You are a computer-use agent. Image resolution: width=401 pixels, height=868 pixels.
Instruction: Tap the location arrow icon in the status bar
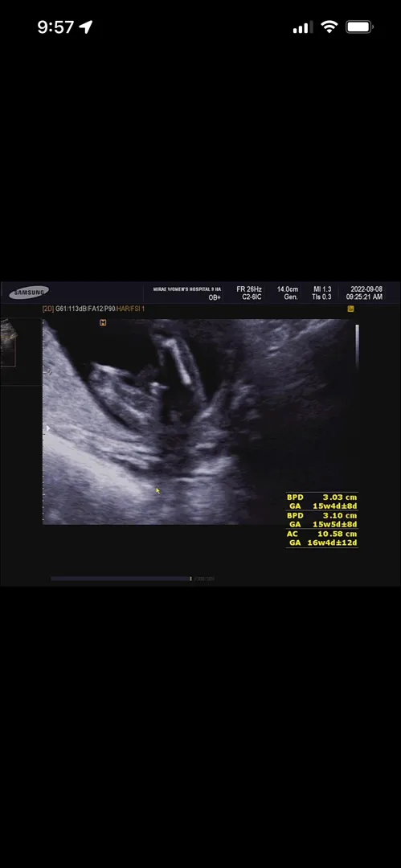pyautogui.click(x=86, y=27)
